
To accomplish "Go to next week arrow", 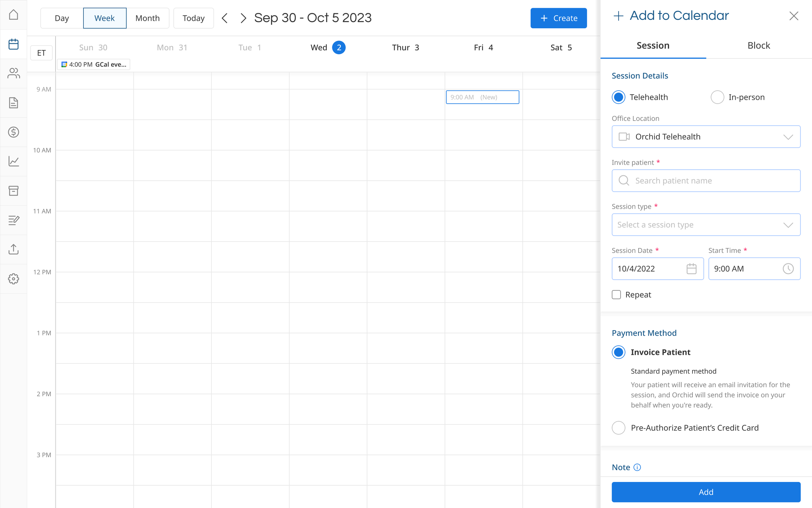I will 243,18.
